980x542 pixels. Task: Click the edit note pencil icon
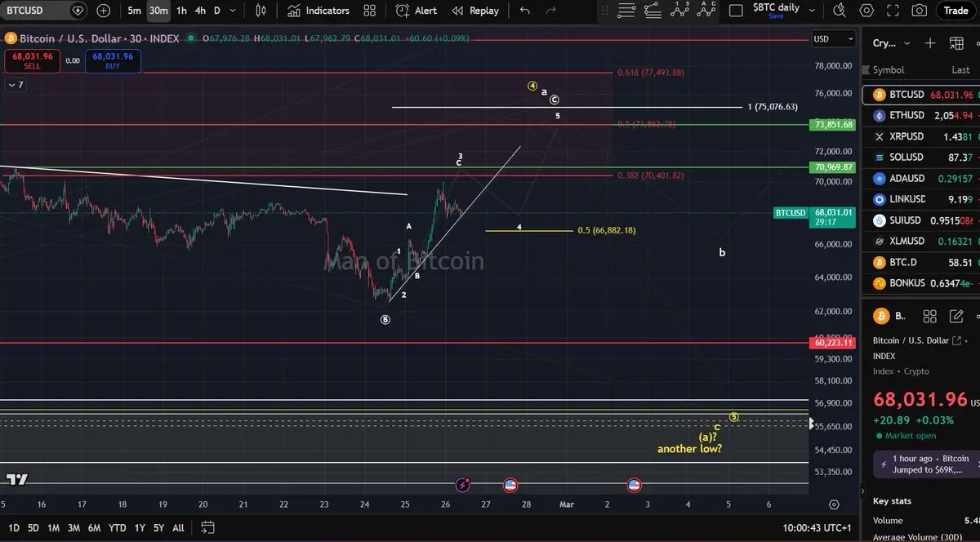(x=956, y=316)
